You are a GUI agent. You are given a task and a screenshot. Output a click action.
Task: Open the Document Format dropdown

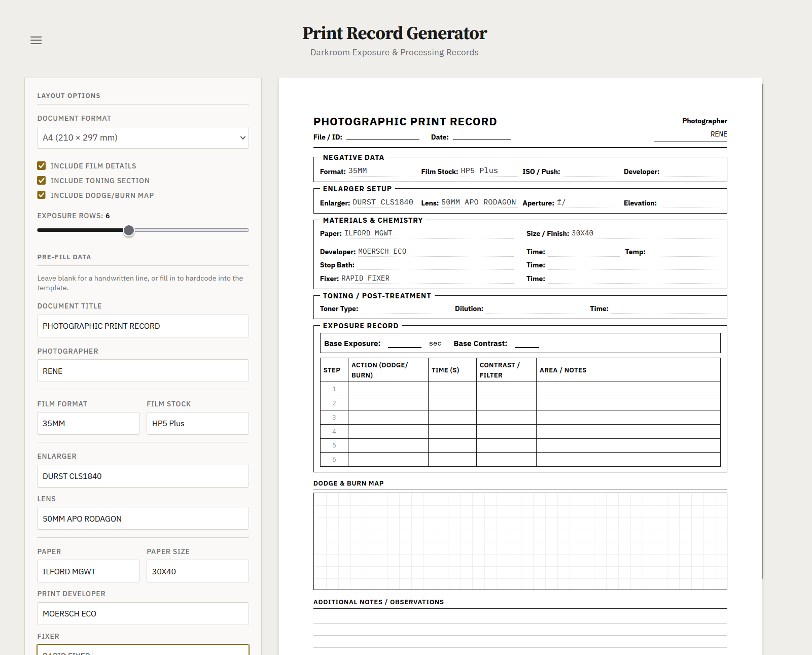pyautogui.click(x=143, y=137)
